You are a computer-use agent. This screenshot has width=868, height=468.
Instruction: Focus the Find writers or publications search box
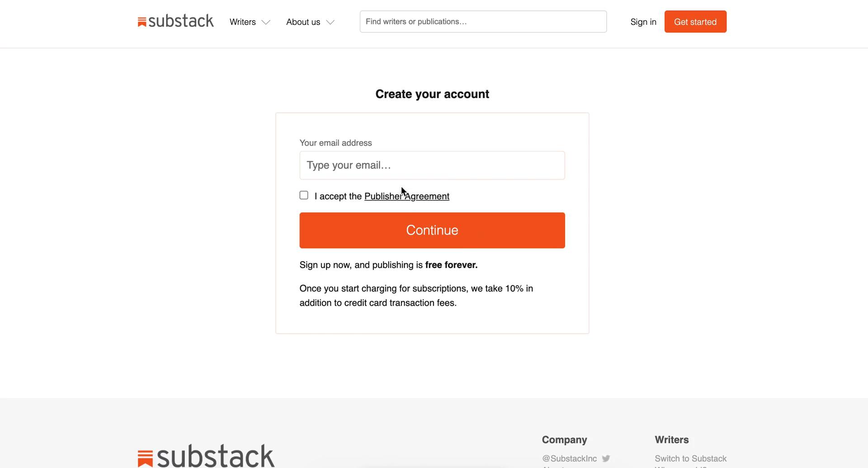tap(483, 22)
